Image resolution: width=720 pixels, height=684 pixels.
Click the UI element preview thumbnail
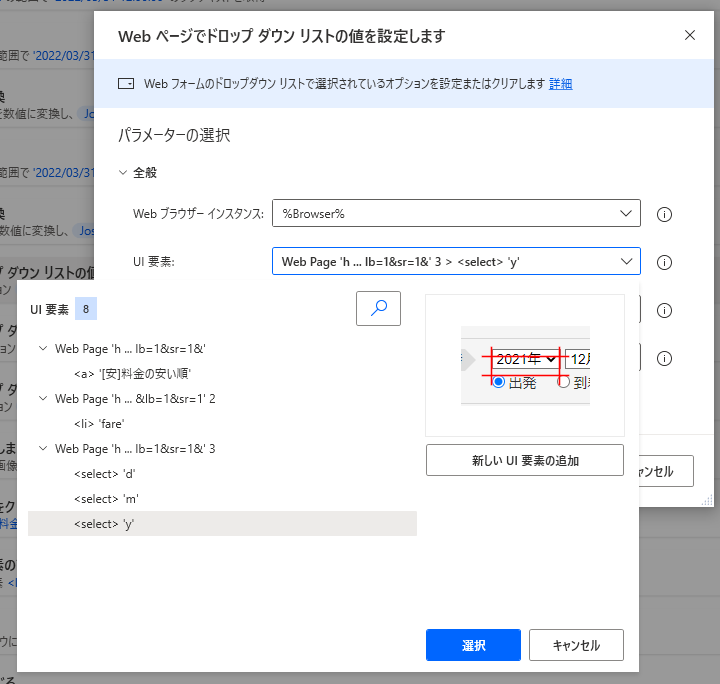(524, 365)
